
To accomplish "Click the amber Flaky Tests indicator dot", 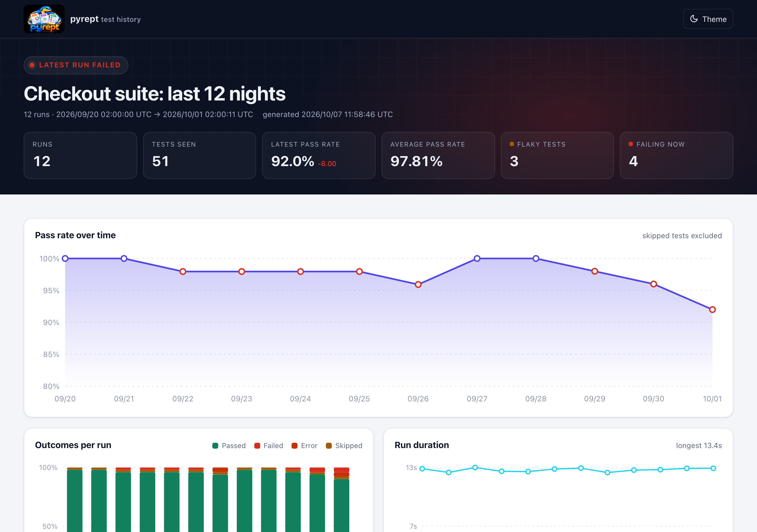I will [x=512, y=144].
